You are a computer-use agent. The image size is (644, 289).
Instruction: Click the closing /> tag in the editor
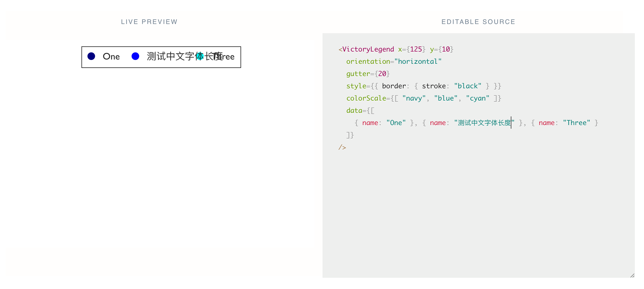click(x=342, y=147)
